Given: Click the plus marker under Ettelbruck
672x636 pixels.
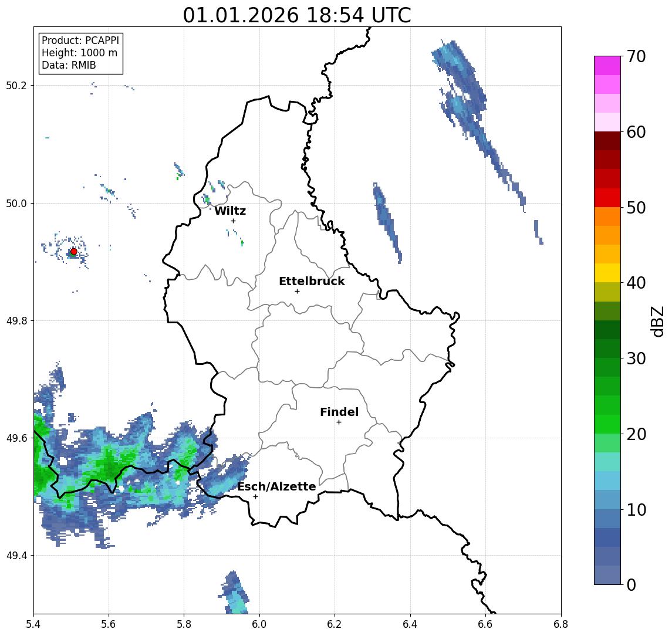Looking at the screenshot, I should [x=297, y=292].
